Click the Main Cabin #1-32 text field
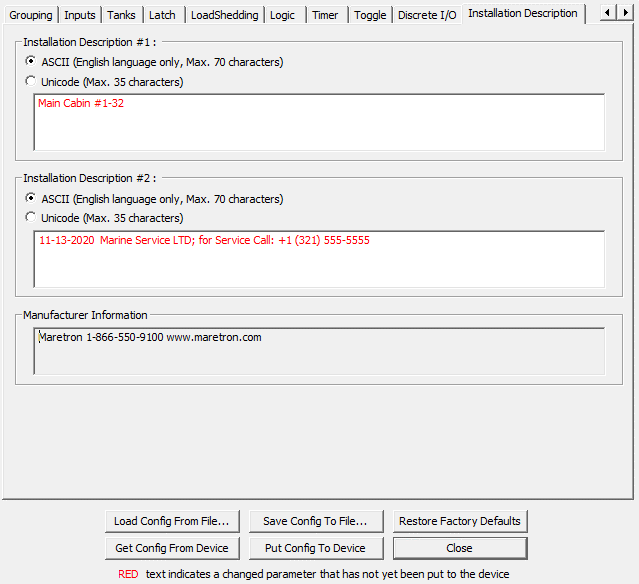Screen dimensions: 639x584 tap(318, 122)
